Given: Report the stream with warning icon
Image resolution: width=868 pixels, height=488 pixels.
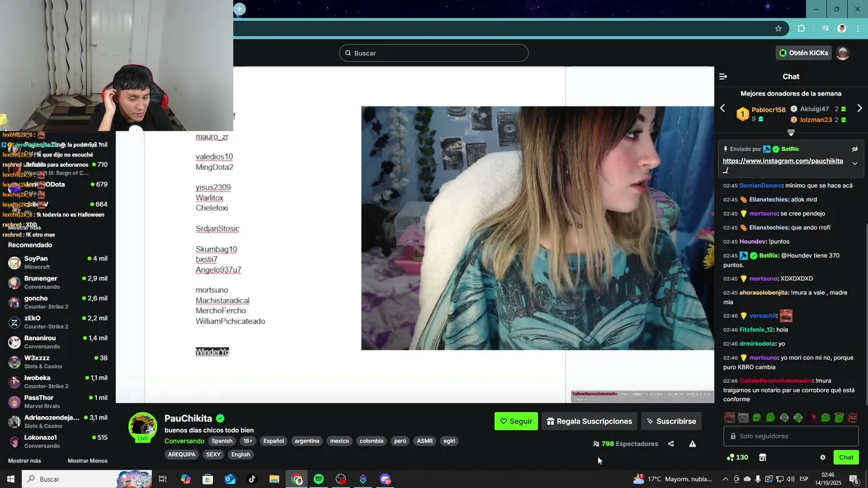Looking at the screenshot, I should coord(692,444).
